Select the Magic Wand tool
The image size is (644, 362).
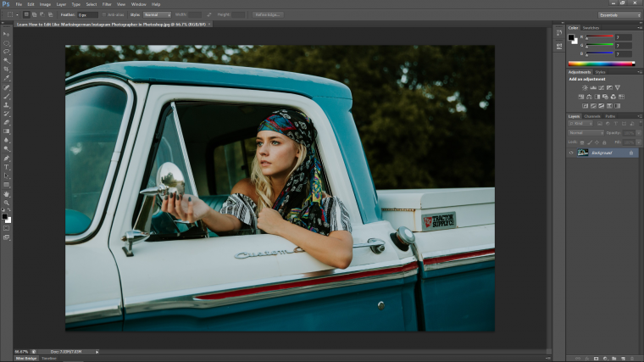pyautogui.click(x=6, y=61)
